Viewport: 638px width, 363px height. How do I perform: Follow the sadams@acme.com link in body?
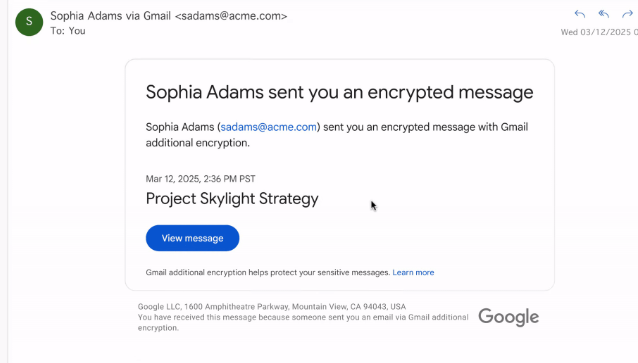tap(269, 127)
